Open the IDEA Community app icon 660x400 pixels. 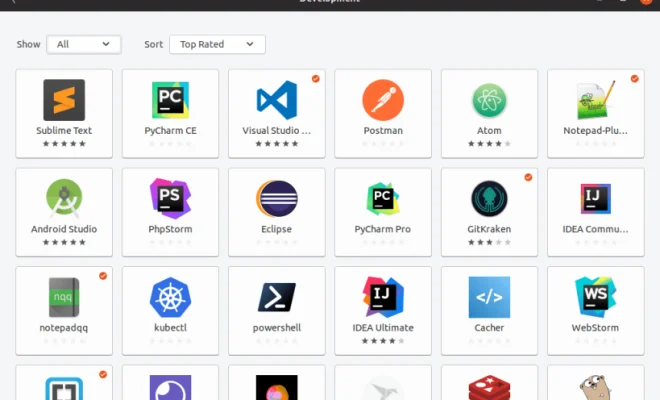[x=596, y=199]
